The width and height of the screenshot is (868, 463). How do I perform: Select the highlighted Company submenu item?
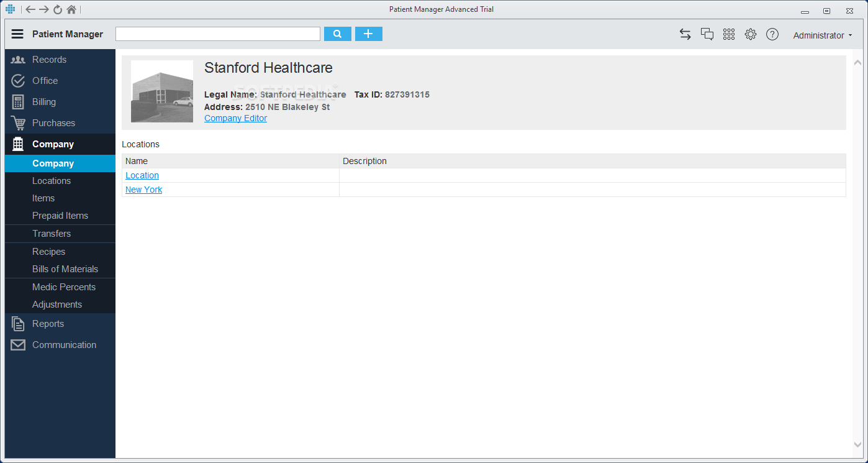60,163
